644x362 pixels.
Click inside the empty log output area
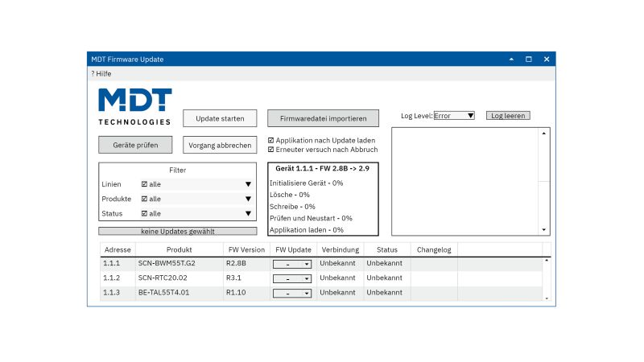(466, 182)
